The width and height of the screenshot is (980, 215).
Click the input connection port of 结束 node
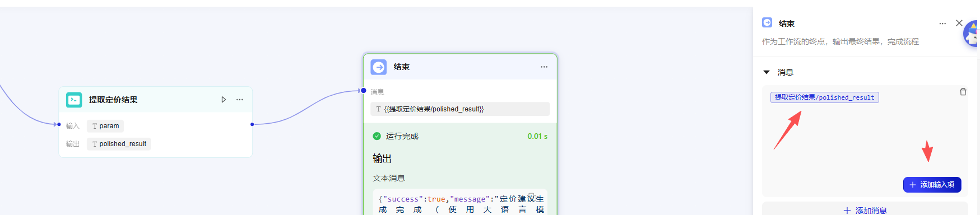click(x=363, y=90)
